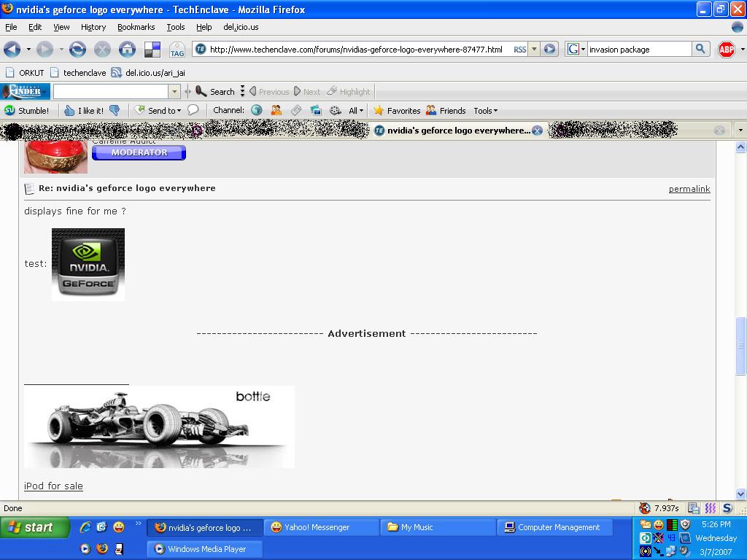Open the All channels dropdown
The height and width of the screenshot is (560, 747).
356,111
